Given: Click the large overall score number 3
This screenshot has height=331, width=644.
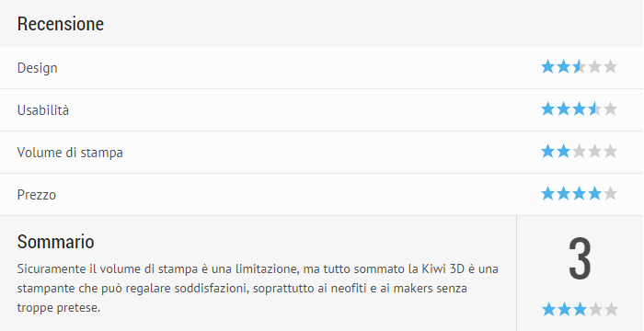Looking at the screenshot, I should pos(580,258).
